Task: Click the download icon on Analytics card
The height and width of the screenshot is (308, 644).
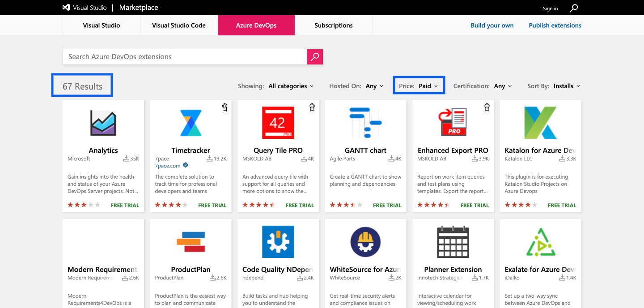Action: click(126, 158)
